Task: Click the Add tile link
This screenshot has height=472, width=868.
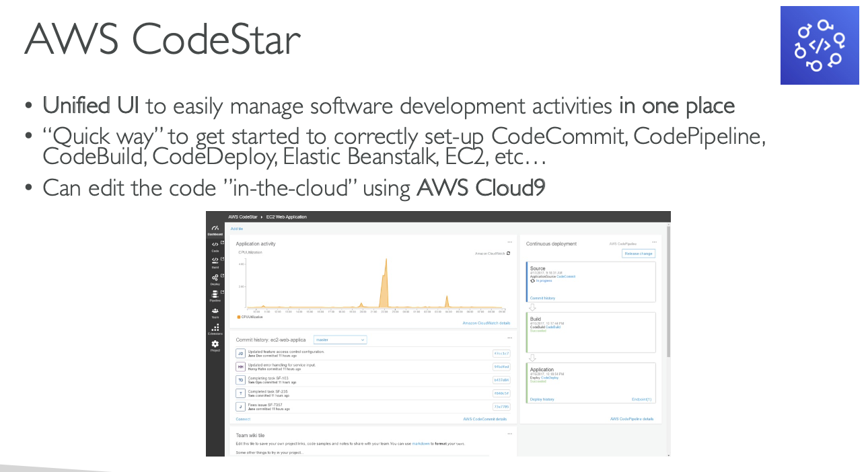Action: [x=237, y=229]
